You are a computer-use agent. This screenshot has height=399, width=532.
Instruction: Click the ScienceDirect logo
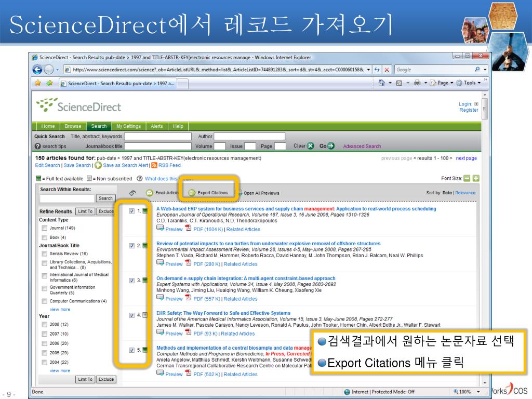click(79, 105)
